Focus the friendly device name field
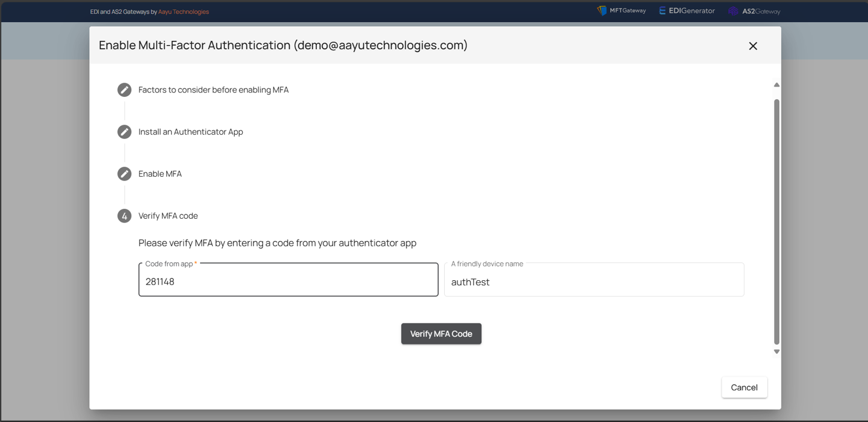Viewport: 868px width, 422px height. coord(594,280)
